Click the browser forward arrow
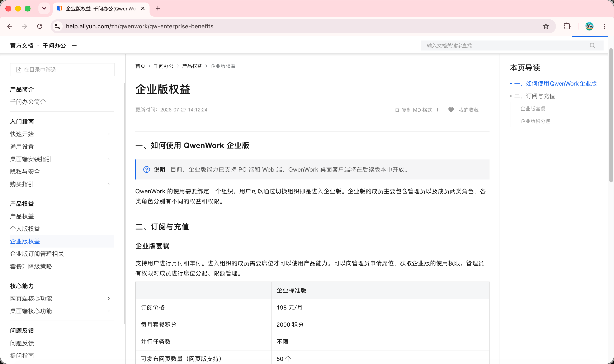Viewport: 614px width, 364px height. click(25, 26)
